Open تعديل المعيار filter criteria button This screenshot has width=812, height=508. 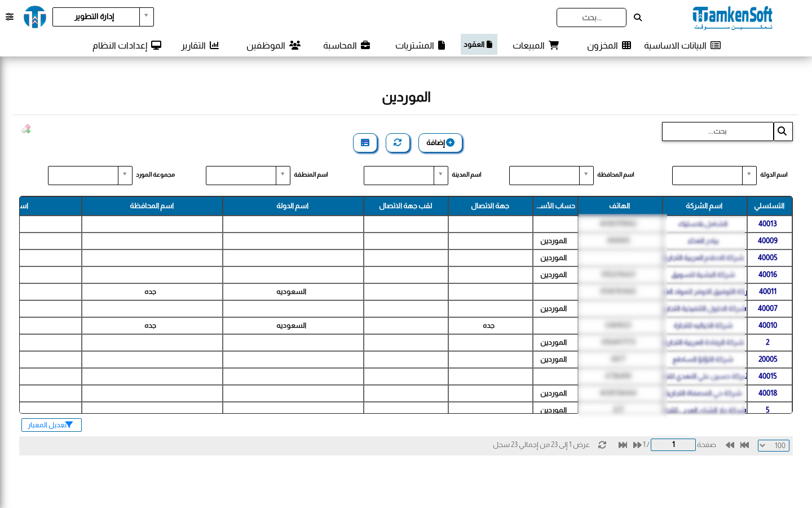(x=51, y=425)
